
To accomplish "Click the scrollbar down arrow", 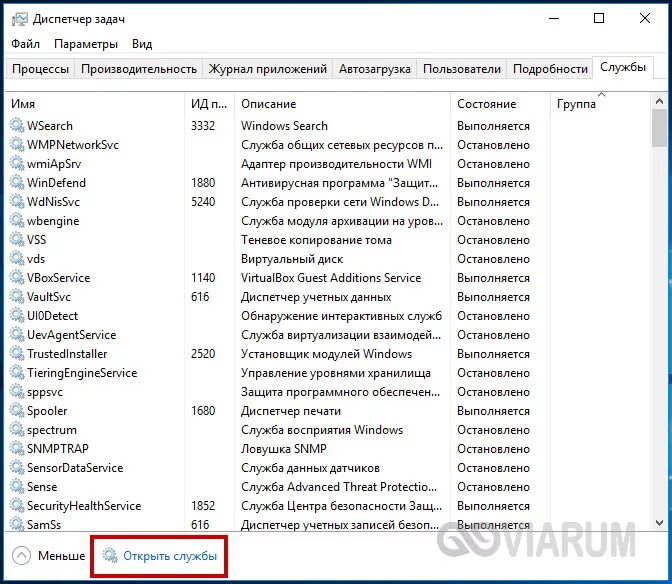I will click(659, 522).
